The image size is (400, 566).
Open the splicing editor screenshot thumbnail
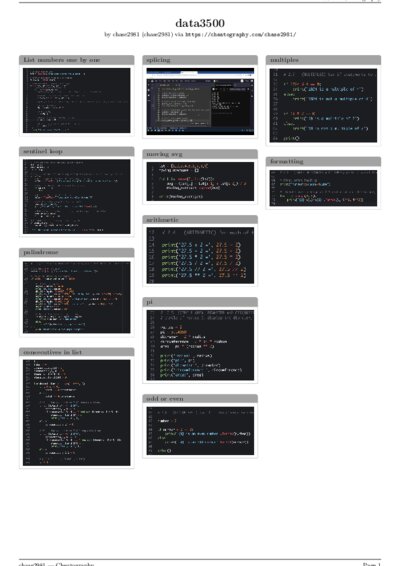200,101
